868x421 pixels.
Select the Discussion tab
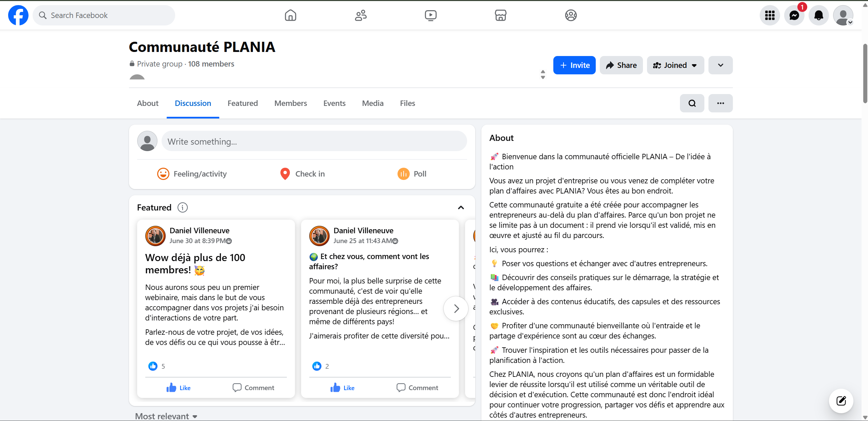click(x=193, y=103)
